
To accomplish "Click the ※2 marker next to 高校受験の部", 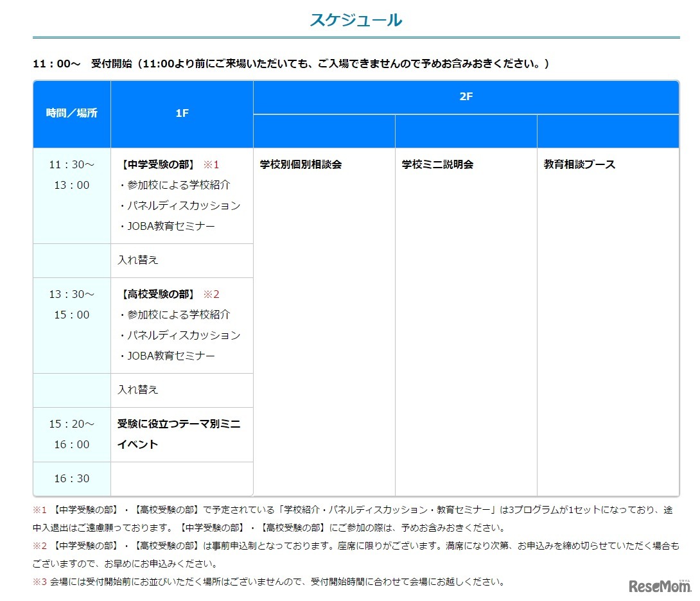I will click(211, 293).
